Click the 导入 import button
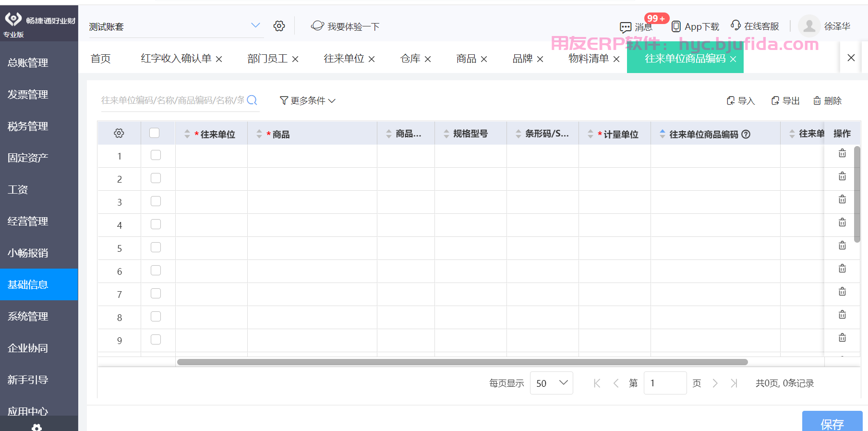The width and height of the screenshot is (868, 431). click(741, 100)
